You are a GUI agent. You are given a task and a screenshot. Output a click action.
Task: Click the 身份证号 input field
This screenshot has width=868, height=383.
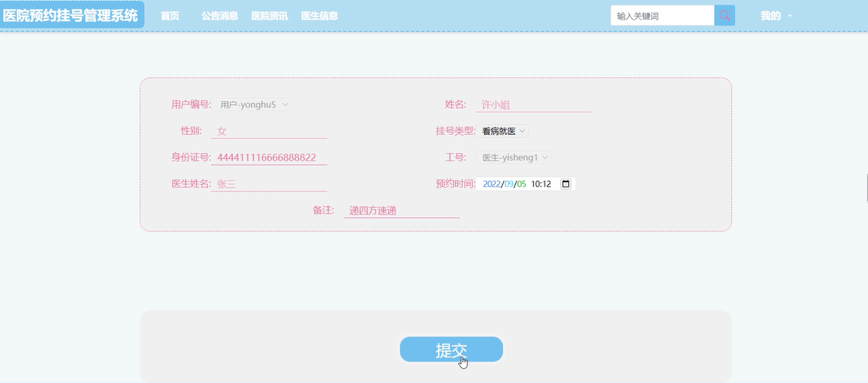(269, 157)
